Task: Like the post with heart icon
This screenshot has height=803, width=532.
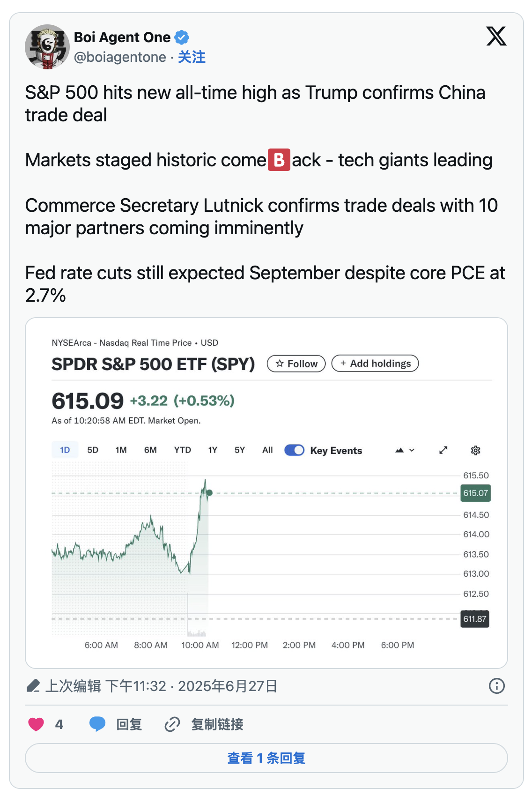Action: pos(36,724)
